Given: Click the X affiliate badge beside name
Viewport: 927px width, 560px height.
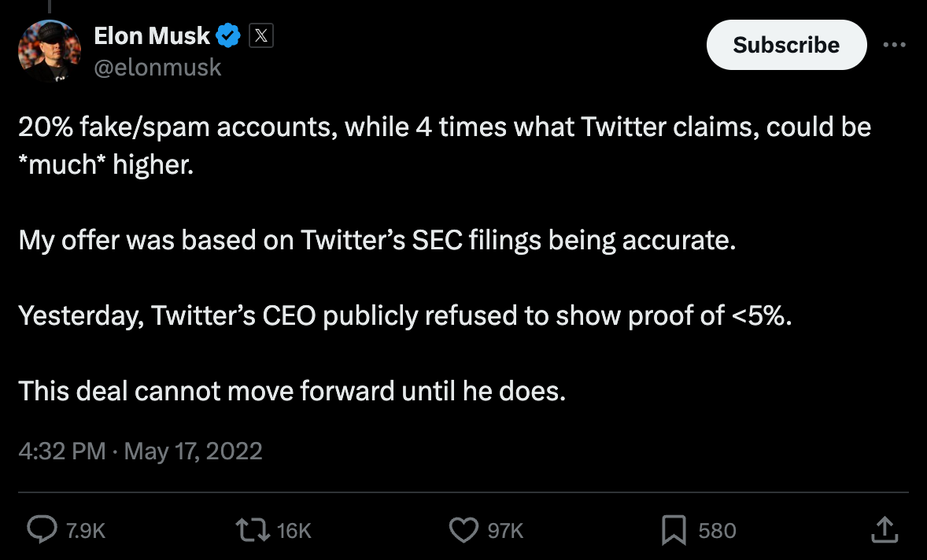Looking at the screenshot, I should coord(261,35).
